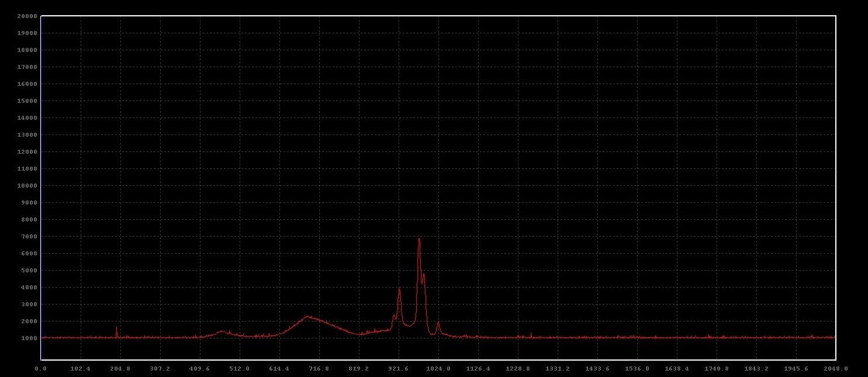Click the 1228.8 x-axis label
Screen dimensions: 868x377
click(x=518, y=369)
